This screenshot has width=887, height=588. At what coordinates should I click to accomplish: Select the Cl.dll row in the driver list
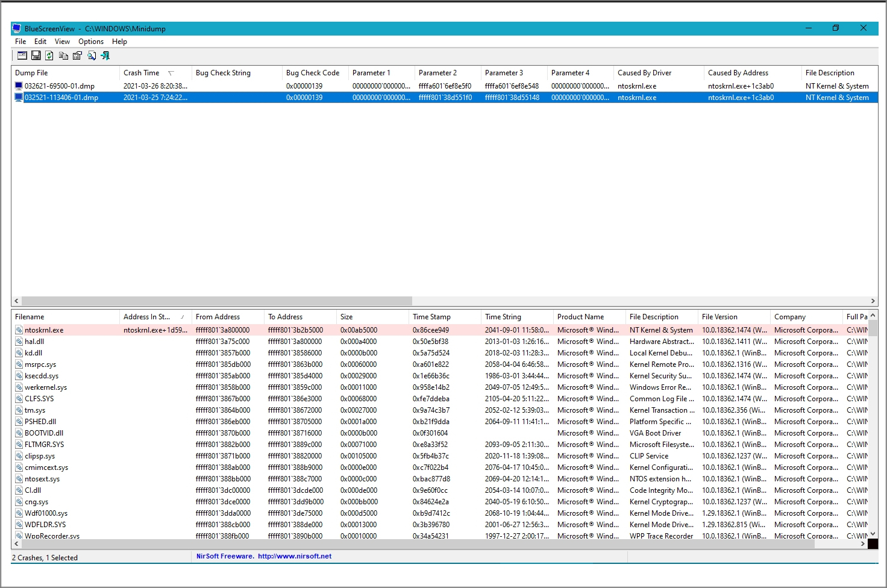click(440, 490)
